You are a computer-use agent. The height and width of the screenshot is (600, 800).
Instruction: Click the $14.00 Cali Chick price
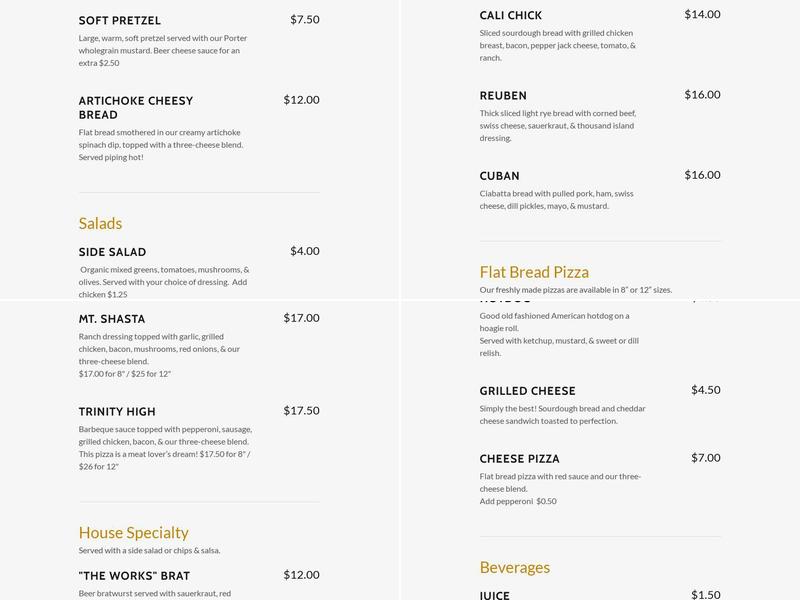point(701,14)
